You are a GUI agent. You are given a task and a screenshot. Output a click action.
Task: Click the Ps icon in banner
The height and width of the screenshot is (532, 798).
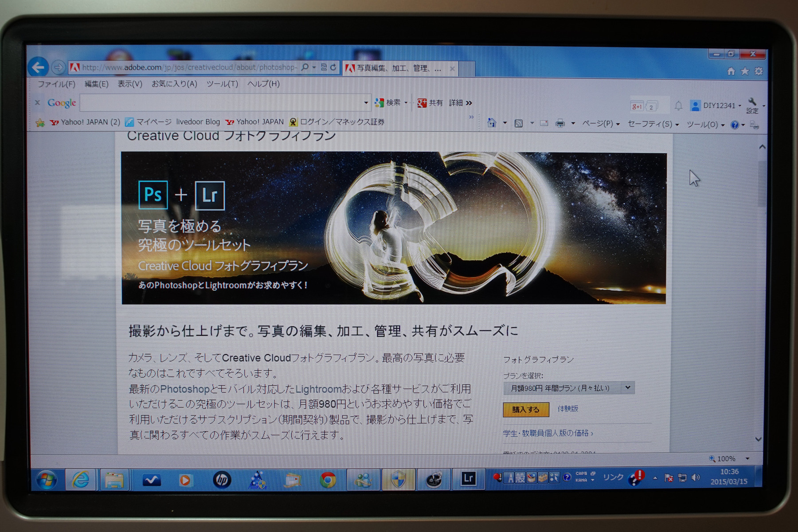click(153, 195)
